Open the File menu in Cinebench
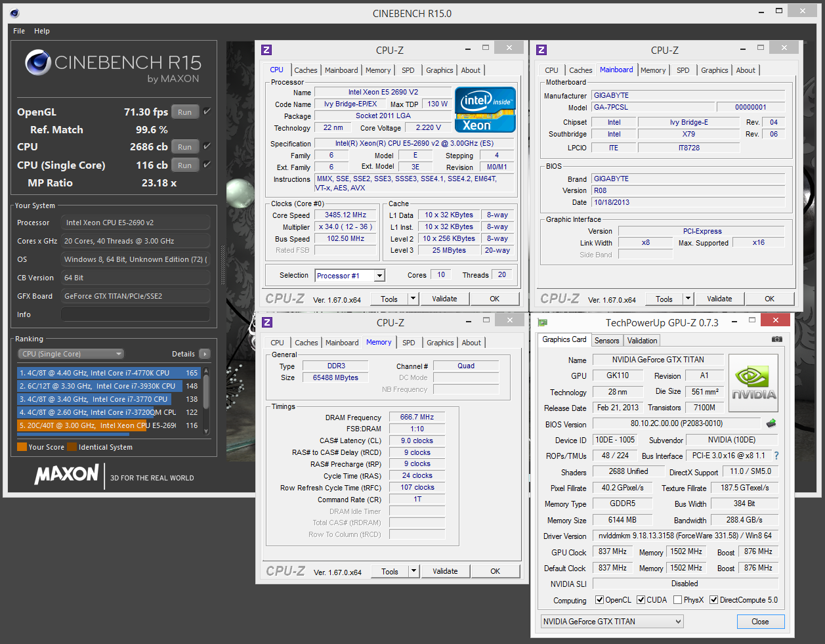 (x=19, y=31)
